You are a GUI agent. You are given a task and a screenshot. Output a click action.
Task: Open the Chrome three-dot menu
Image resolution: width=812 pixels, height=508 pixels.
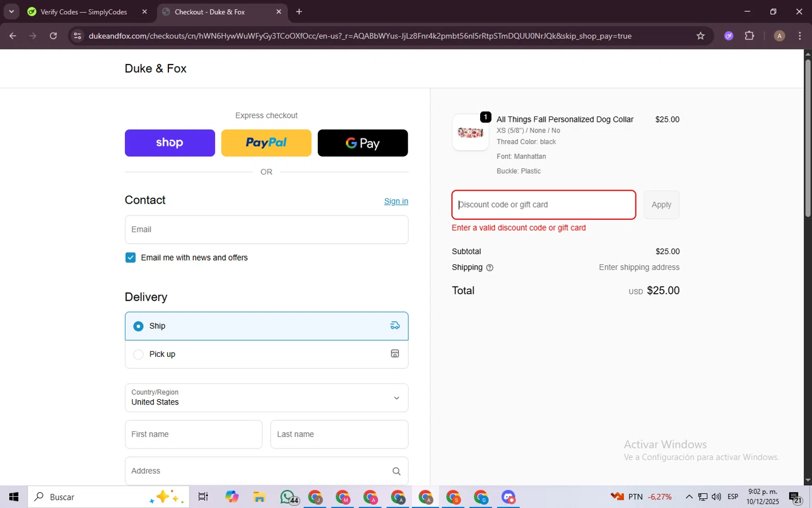coord(800,36)
